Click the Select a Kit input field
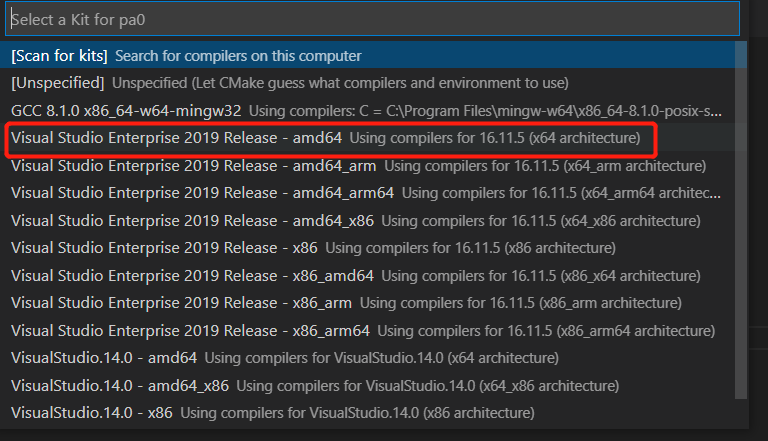 (x=372, y=20)
